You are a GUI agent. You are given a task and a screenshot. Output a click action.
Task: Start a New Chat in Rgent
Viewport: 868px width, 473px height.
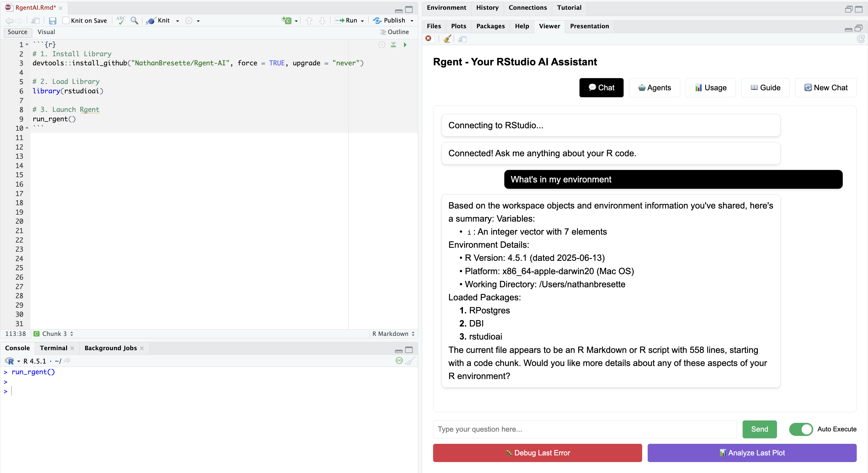[826, 88]
